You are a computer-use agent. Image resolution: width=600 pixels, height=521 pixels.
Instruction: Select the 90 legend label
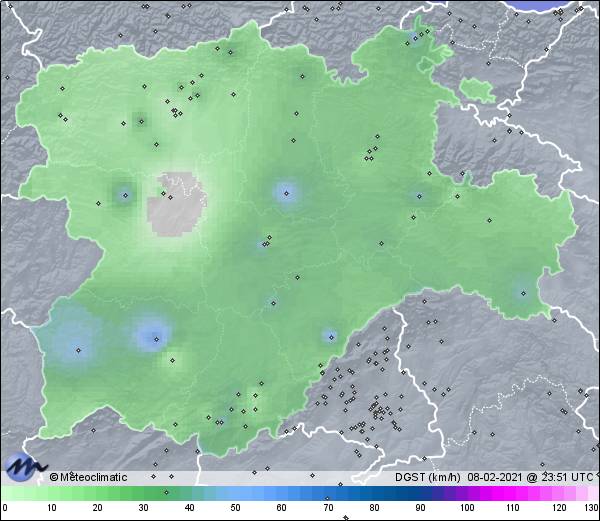(x=420, y=508)
